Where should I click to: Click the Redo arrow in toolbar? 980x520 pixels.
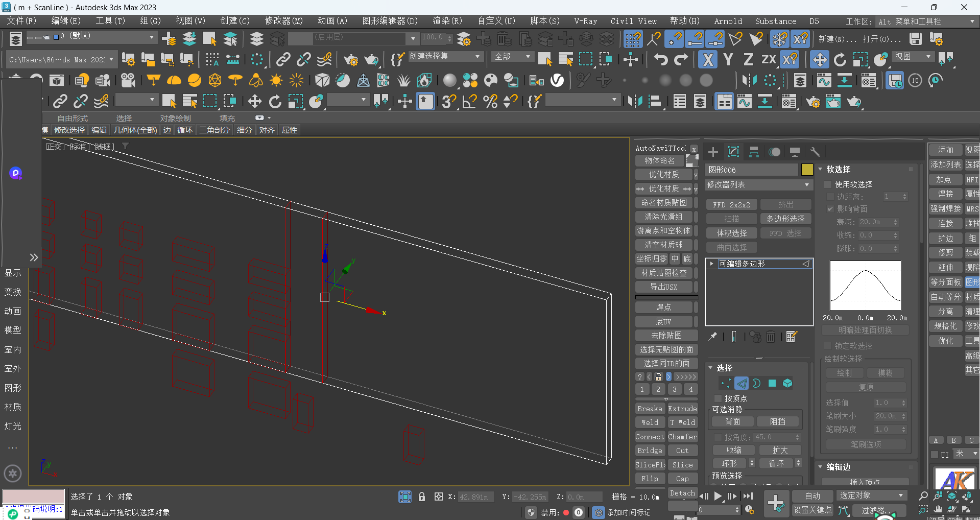681,60
